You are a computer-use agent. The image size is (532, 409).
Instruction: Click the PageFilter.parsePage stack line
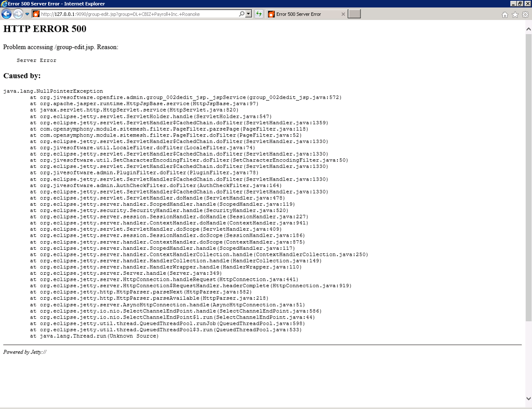169,129
